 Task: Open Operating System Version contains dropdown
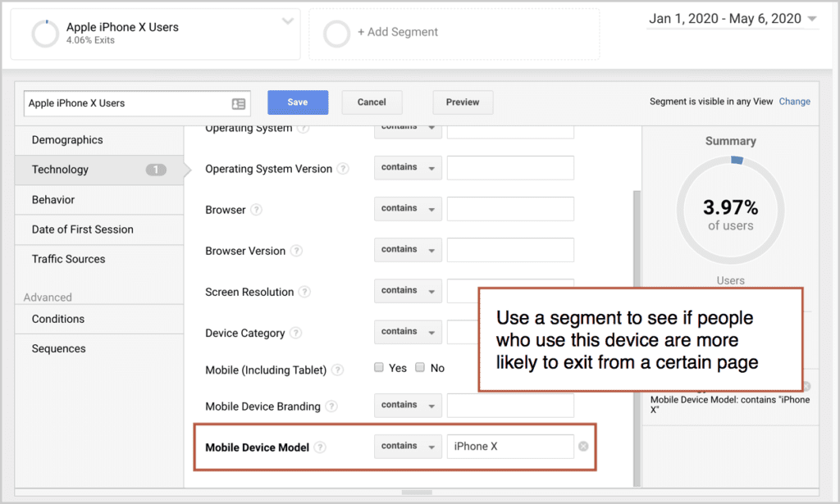click(408, 167)
